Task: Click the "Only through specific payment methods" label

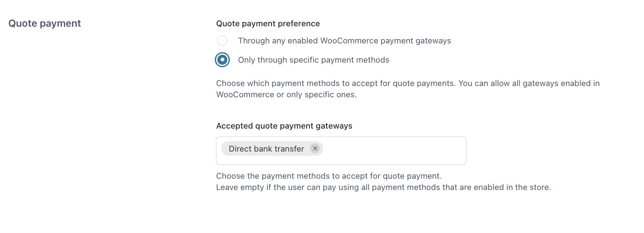Action: point(313,60)
